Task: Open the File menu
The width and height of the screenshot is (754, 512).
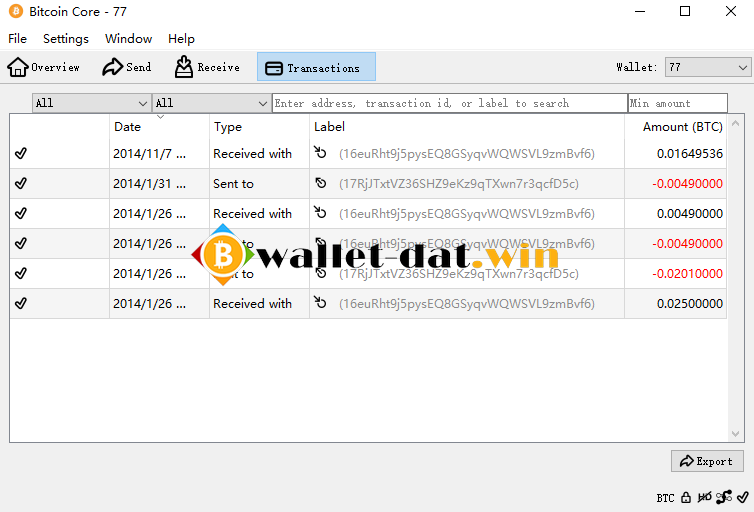Action: tap(17, 39)
